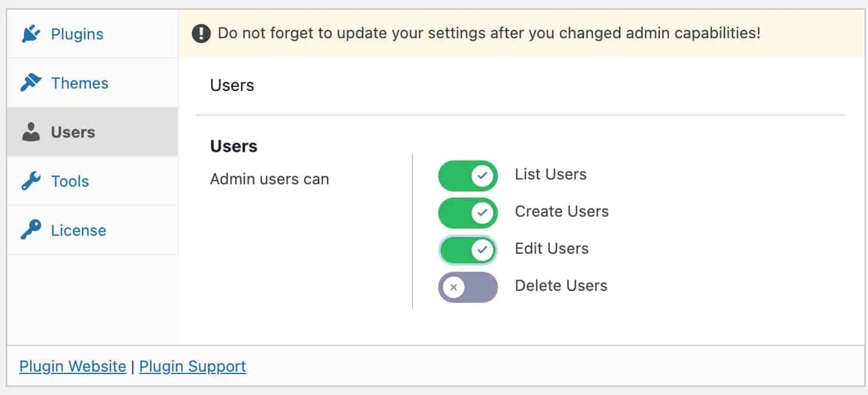
Task: Open the Plugin Website link
Action: pos(73,366)
